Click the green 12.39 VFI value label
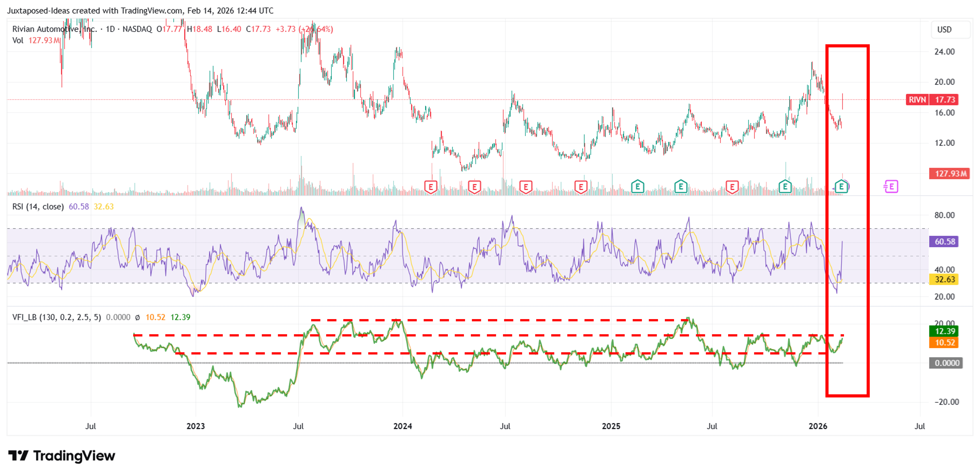This screenshot has height=476, width=980. (x=945, y=331)
